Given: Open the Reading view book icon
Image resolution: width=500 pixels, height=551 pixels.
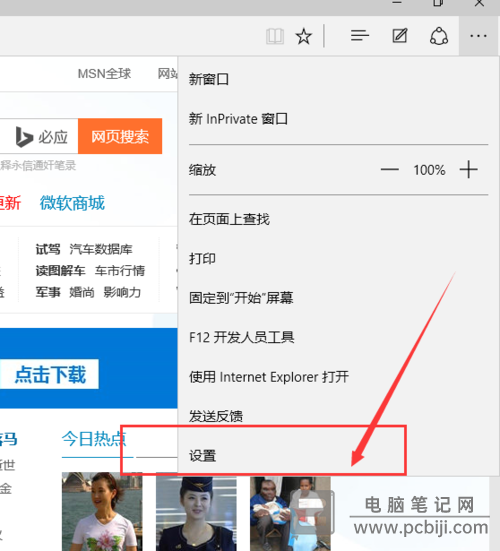Looking at the screenshot, I should click(275, 36).
